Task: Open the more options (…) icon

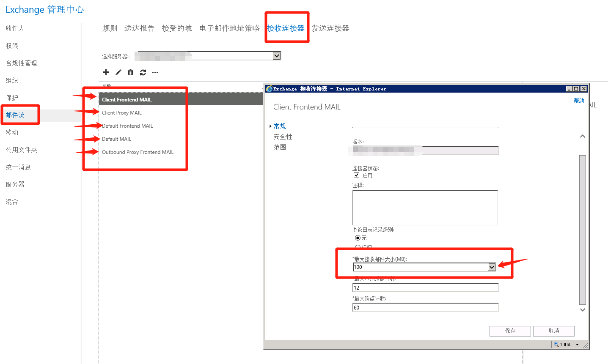Action: (x=154, y=72)
